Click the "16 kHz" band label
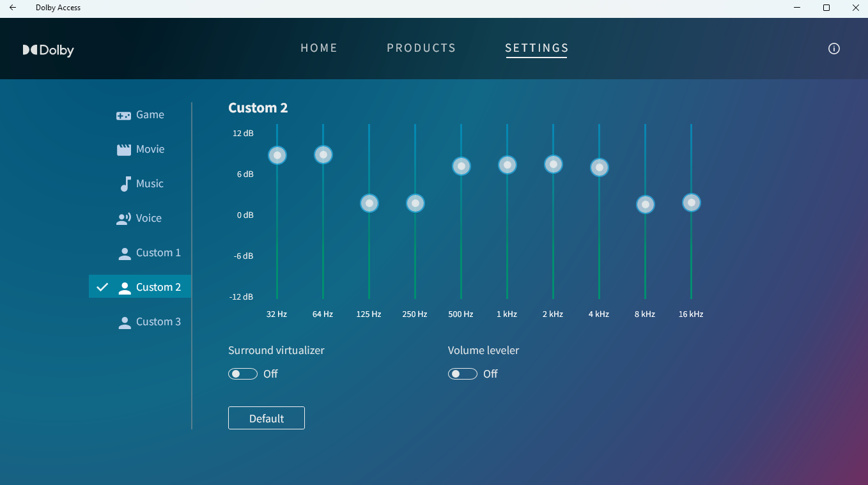 [691, 314]
